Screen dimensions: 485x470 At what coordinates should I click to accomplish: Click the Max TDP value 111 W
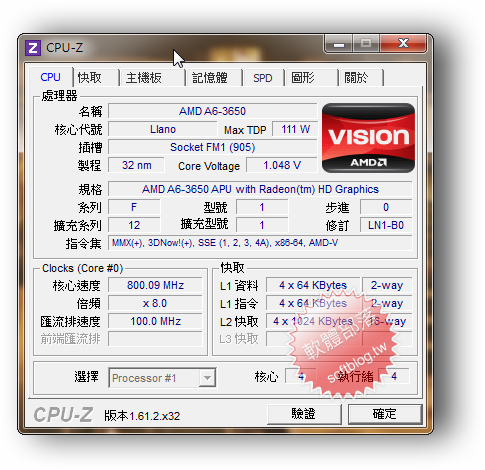(295, 129)
